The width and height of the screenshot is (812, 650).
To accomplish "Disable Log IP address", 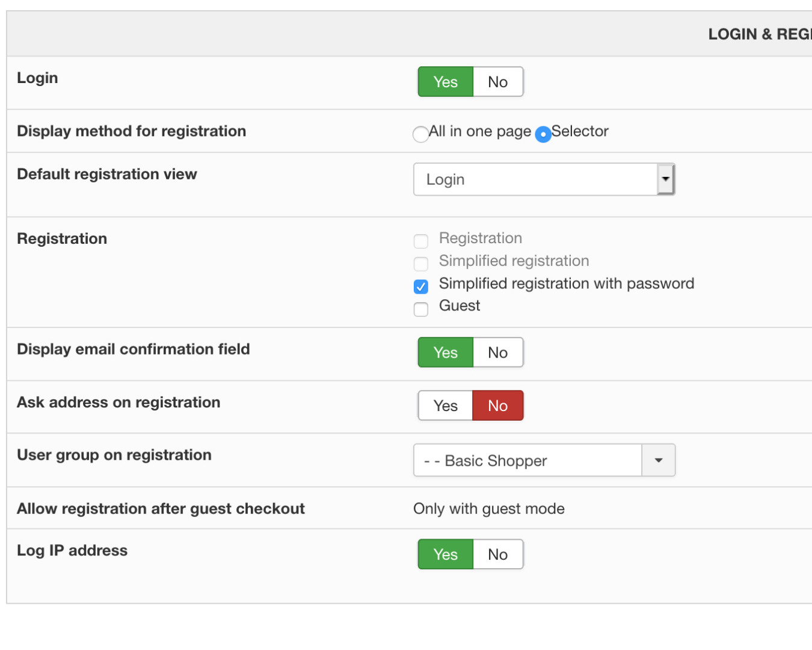I will [x=498, y=554].
